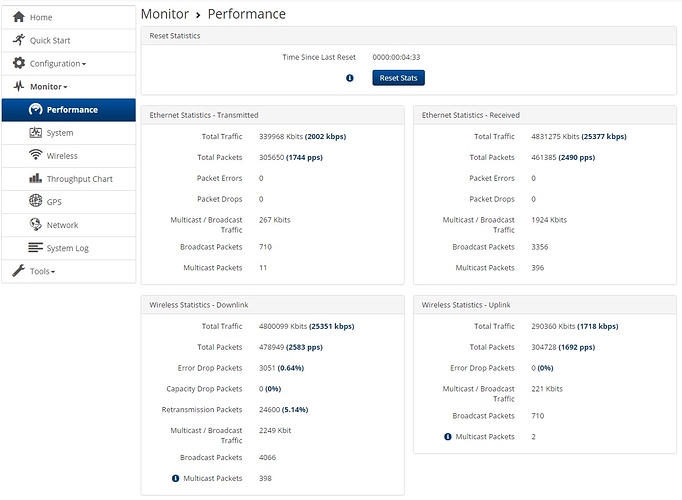The image size is (682, 500).
Task: Click the Capacity Drop Packets label
Action: coord(204,389)
